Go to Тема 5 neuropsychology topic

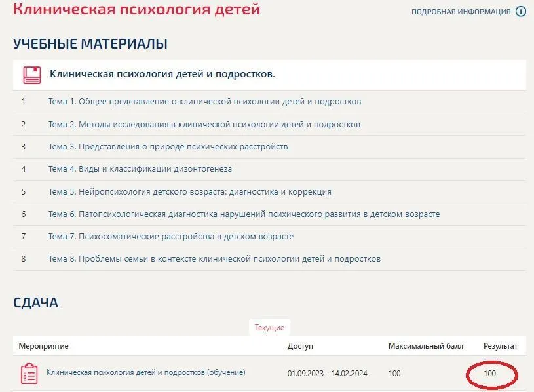coord(189,192)
